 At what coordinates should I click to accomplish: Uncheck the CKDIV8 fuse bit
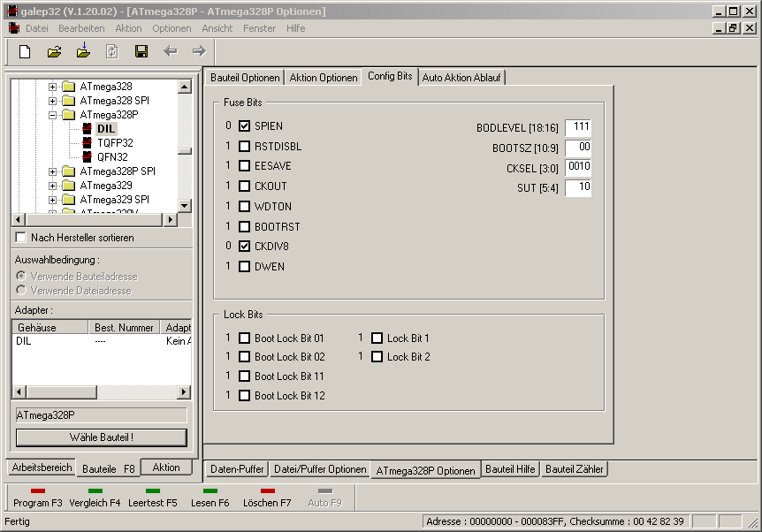pyautogui.click(x=245, y=247)
